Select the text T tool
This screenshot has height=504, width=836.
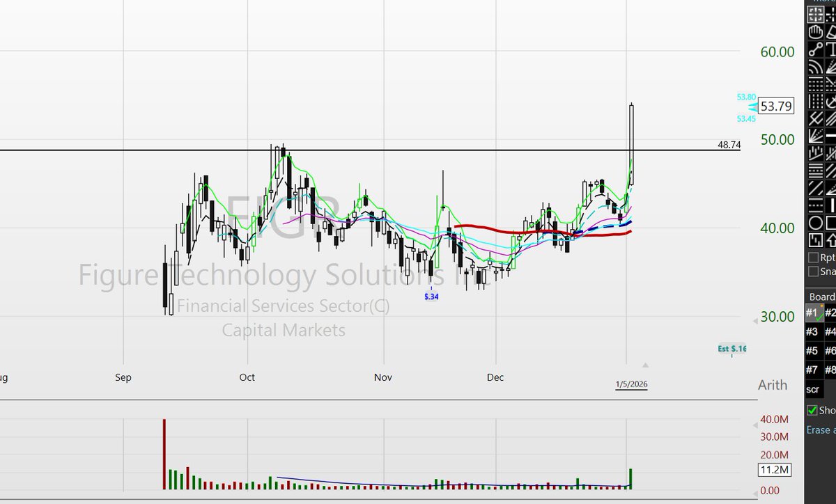tap(831, 49)
